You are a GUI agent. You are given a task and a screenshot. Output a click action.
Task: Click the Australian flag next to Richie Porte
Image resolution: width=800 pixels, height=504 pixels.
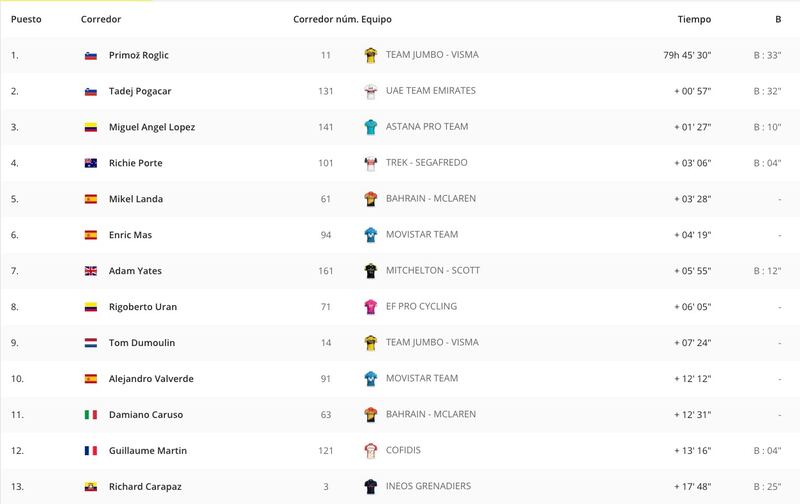[x=91, y=163]
